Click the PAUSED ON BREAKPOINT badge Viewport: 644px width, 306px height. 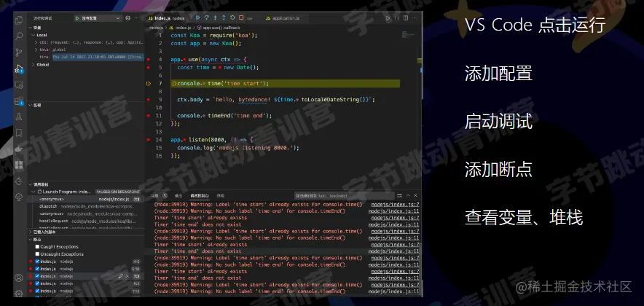pyautogui.click(x=118, y=192)
